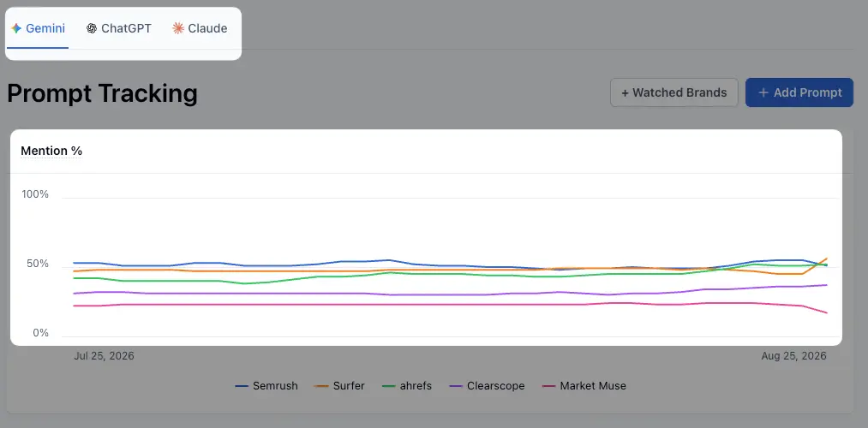Click the Mention % chart title

pos(51,151)
